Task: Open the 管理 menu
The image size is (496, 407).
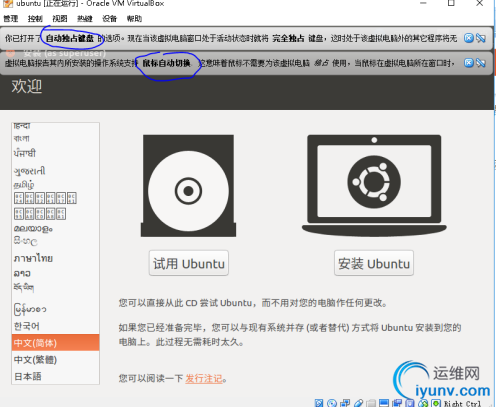Action: pos(11,19)
